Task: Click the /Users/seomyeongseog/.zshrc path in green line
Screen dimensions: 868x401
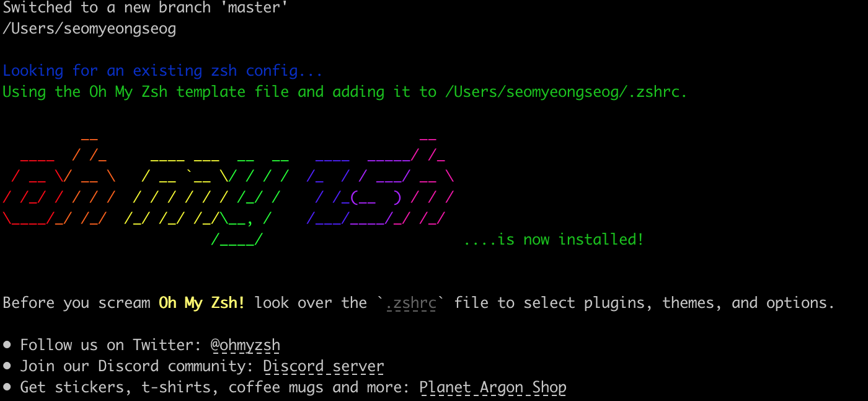Action: tap(565, 92)
